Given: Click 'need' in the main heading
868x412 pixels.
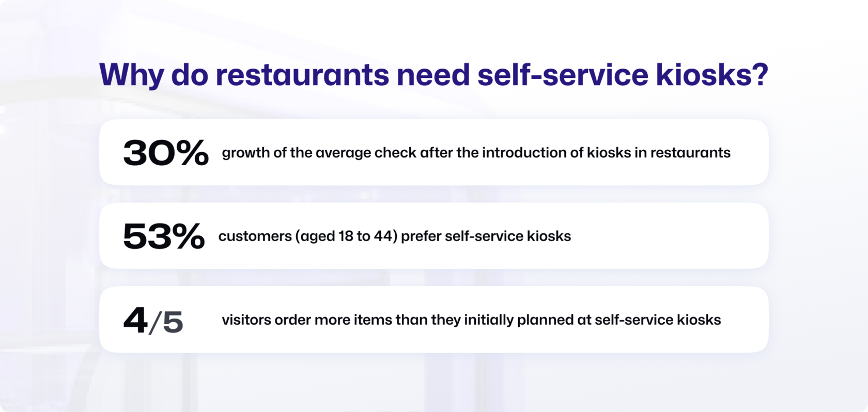Looking at the screenshot, I should pos(433,74).
